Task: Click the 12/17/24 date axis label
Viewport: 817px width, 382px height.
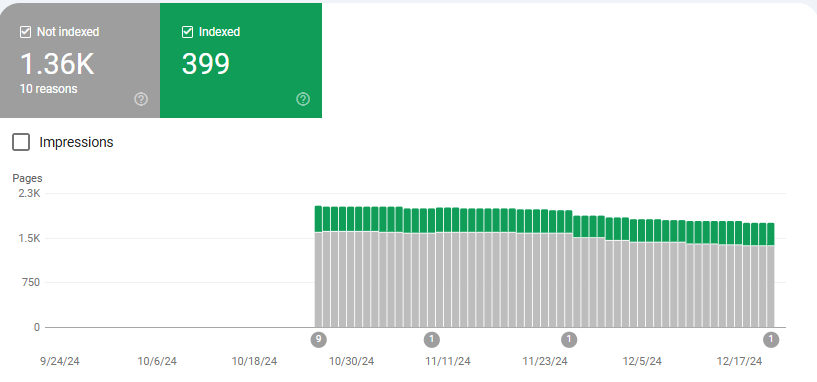Action: tap(739, 361)
